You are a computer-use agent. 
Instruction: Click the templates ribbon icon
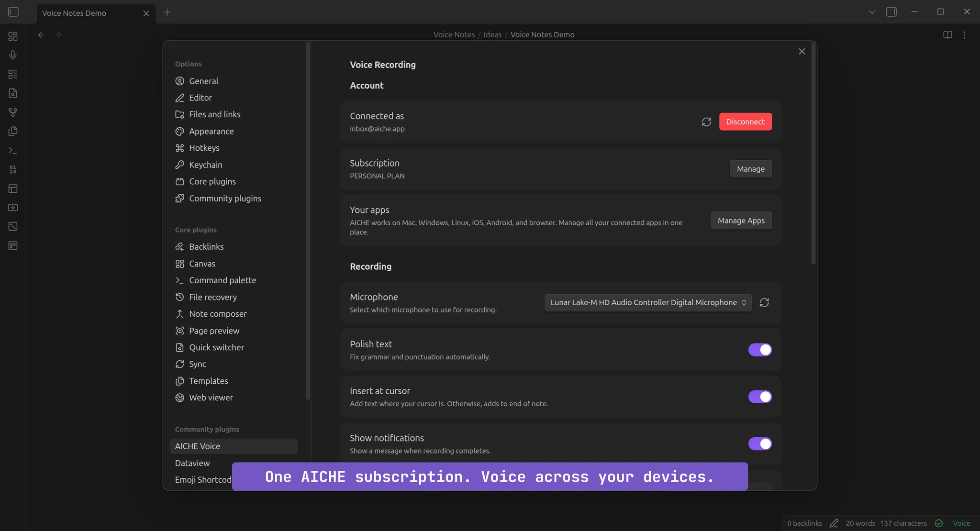13,131
